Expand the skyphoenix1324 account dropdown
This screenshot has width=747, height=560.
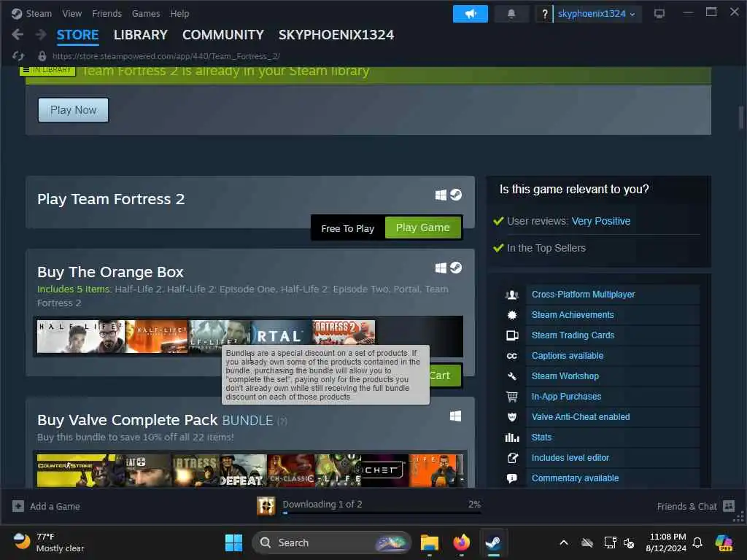click(597, 14)
